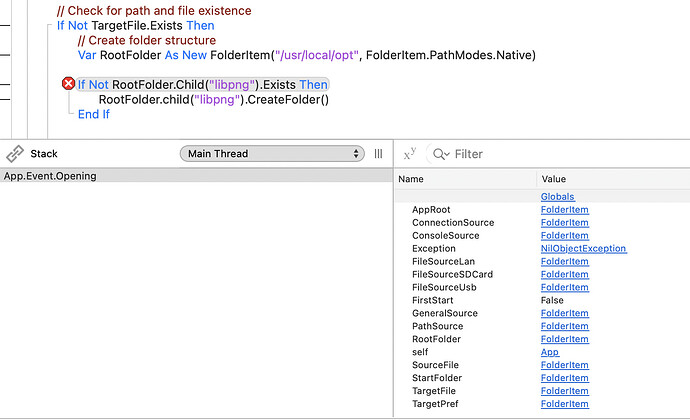Open the FileSourceLan FolderItem value
Viewport: 690px width, 420px height.
(565, 262)
